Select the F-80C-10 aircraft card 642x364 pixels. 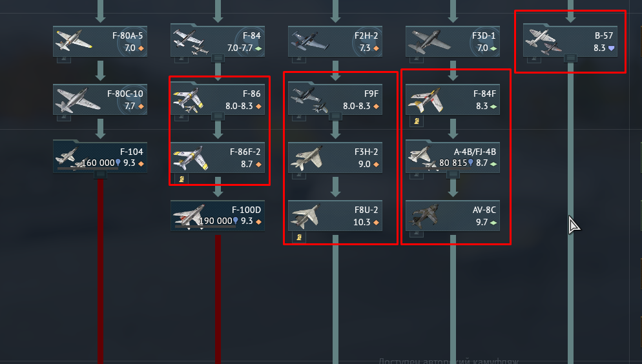[x=100, y=99]
